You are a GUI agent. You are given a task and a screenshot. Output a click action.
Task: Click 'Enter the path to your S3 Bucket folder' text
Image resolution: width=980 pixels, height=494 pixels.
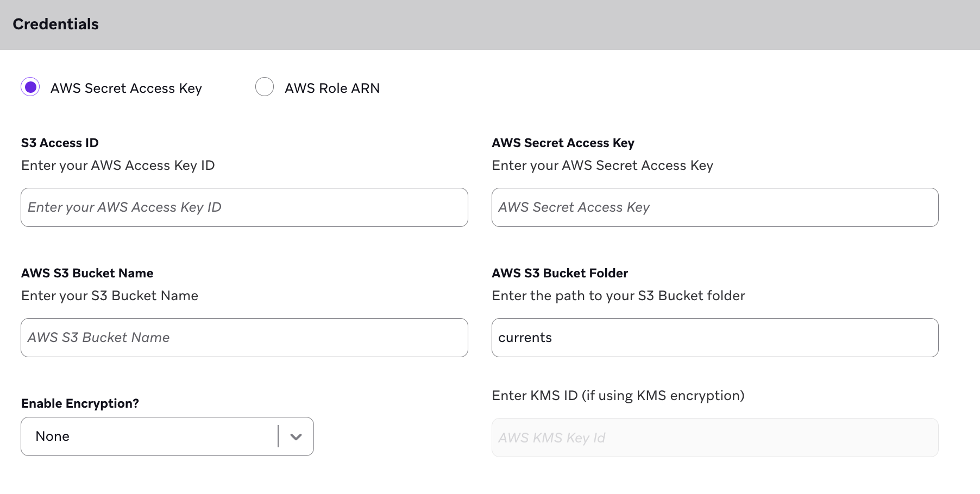coord(618,296)
